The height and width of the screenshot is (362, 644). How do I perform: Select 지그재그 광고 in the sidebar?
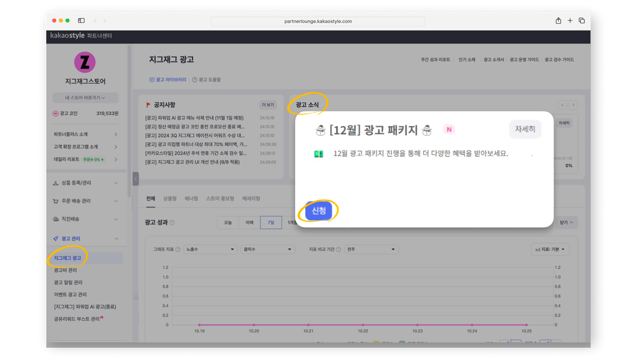pos(86,258)
